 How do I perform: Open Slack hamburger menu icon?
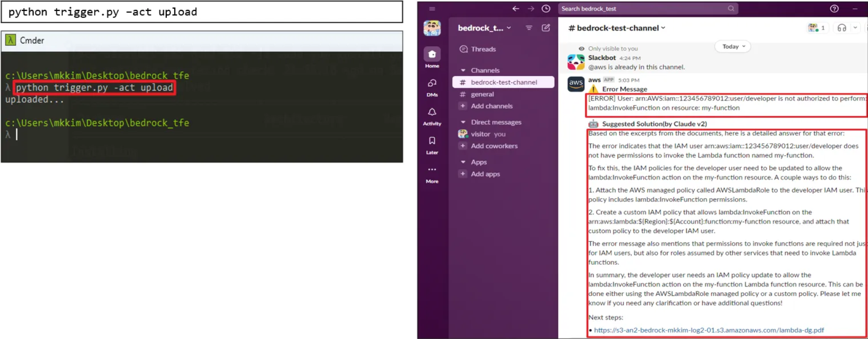pos(432,9)
